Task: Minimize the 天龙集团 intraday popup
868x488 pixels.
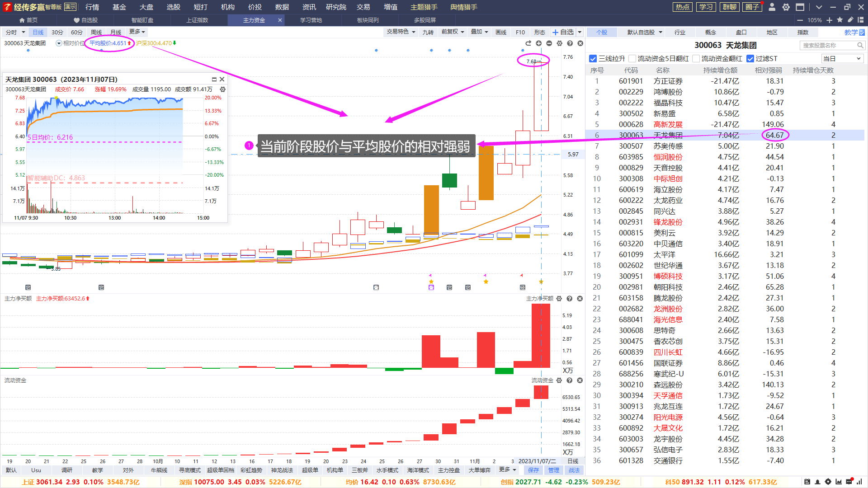Action: coord(214,79)
